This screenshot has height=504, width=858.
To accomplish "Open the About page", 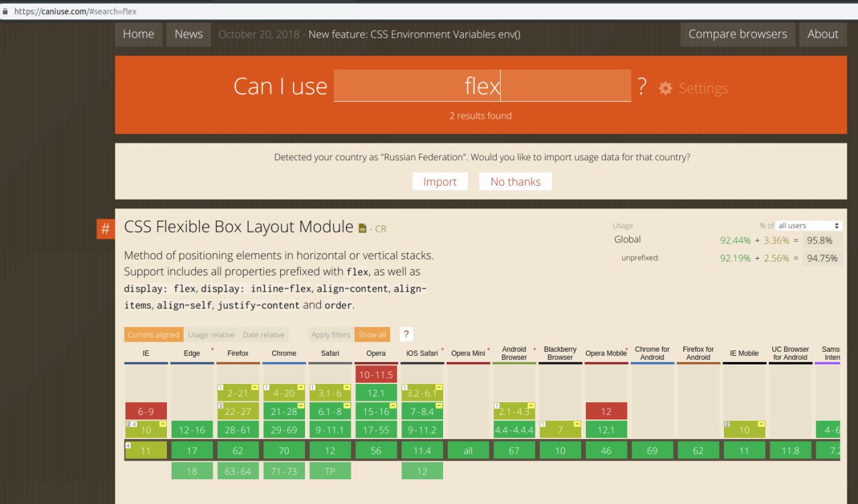I will 822,34.
